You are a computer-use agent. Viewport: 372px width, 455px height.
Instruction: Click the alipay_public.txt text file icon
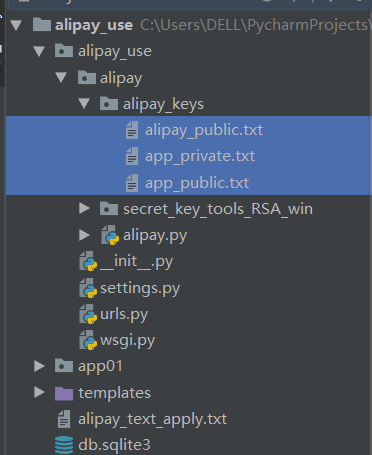(132, 130)
